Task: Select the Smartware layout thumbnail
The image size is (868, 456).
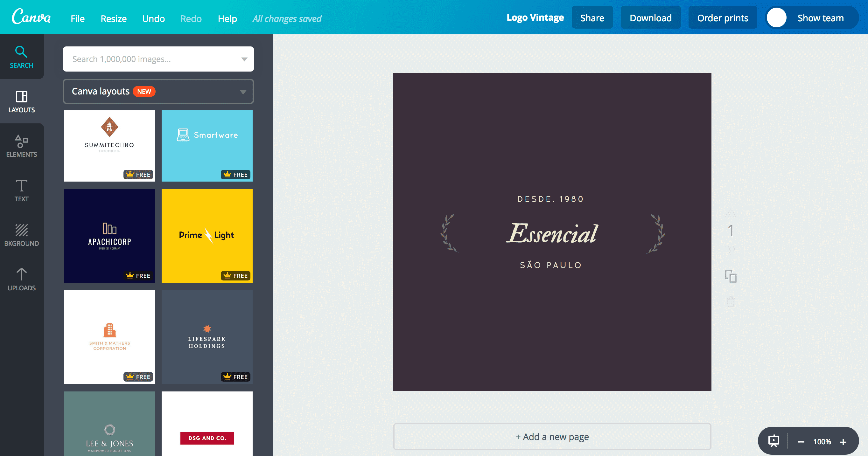Action: pos(207,146)
